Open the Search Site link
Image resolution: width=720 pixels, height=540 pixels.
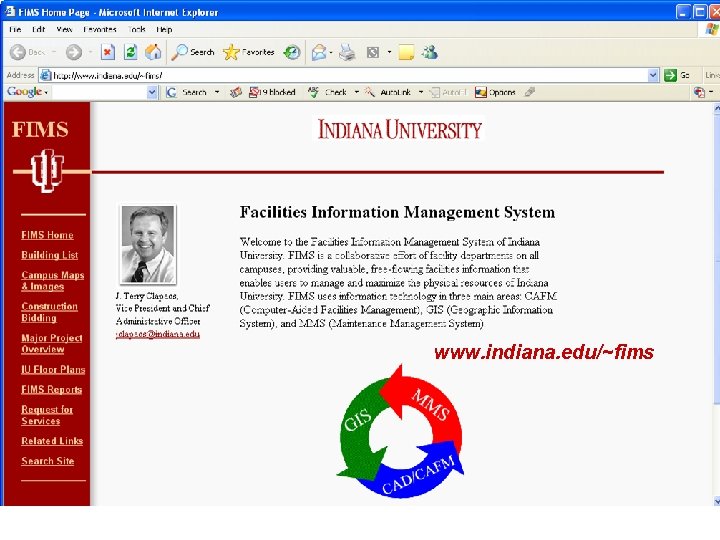[47, 461]
